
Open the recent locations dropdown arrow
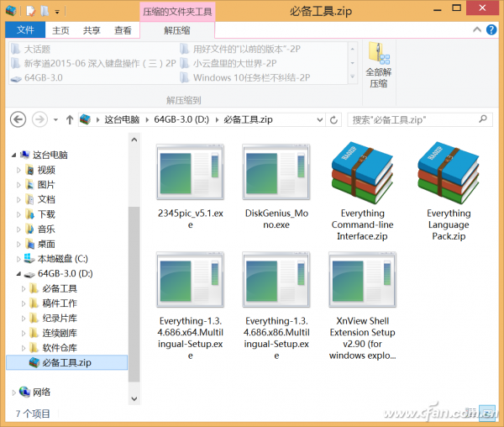55,120
